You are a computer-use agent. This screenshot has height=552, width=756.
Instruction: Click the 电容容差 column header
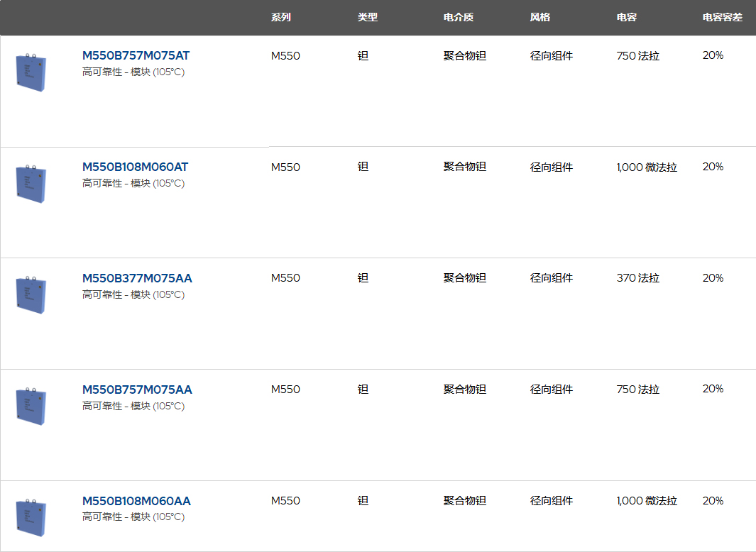[x=722, y=17]
